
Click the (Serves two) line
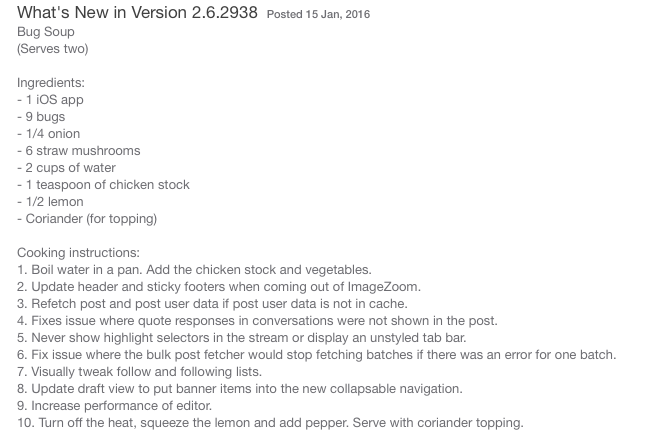tap(53, 49)
